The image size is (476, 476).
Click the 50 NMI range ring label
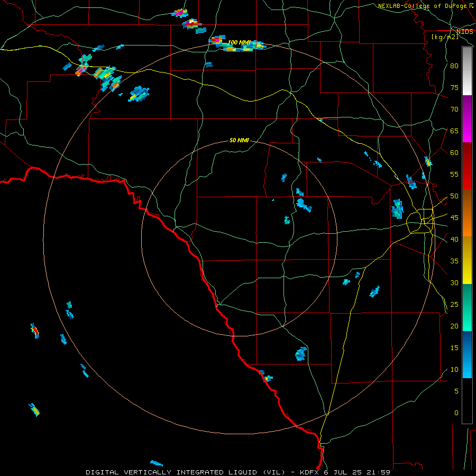pyautogui.click(x=239, y=140)
